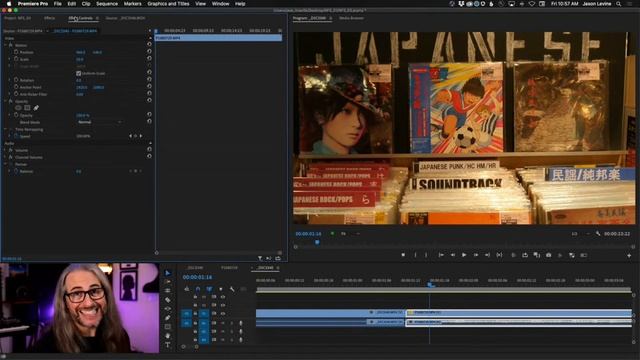640x360 pixels.
Task: Toggle Linked Selection in timeline
Action: click(209, 289)
